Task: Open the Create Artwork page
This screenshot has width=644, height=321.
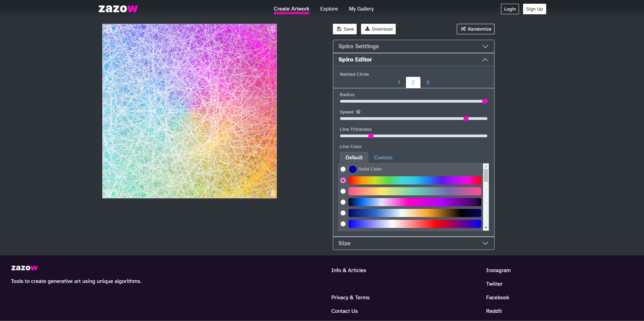Action: tap(291, 9)
